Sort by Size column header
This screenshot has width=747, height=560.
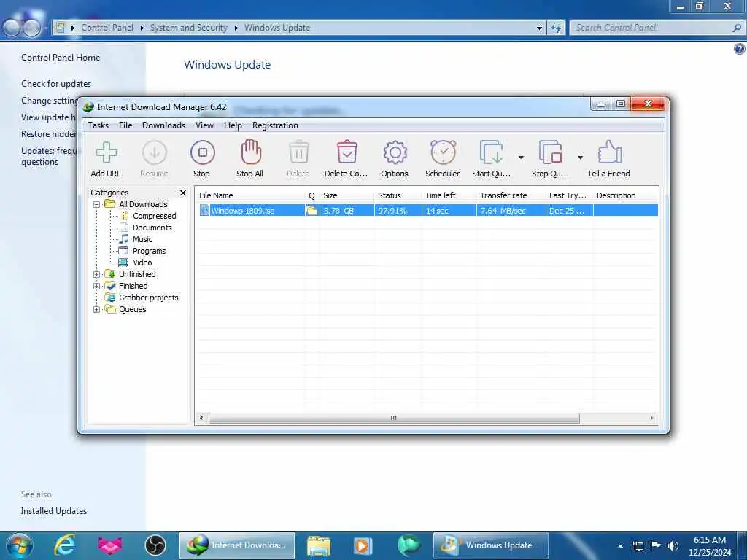click(347, 195)
